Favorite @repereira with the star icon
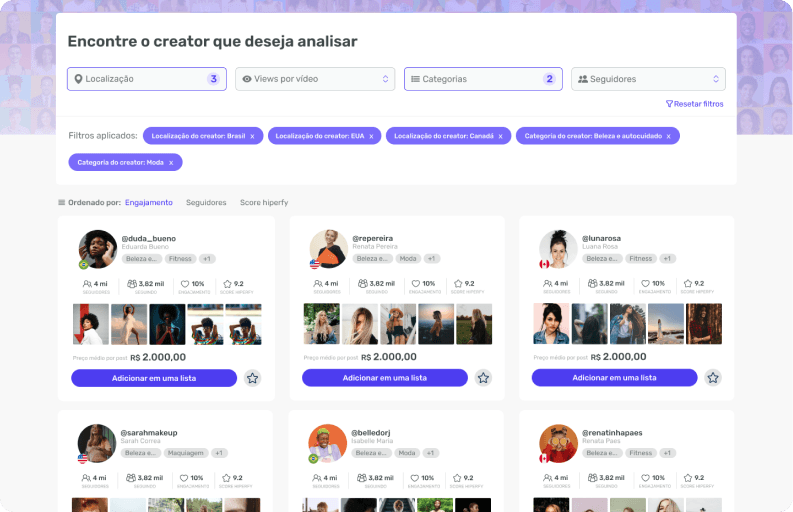 (x=483, y=378)
